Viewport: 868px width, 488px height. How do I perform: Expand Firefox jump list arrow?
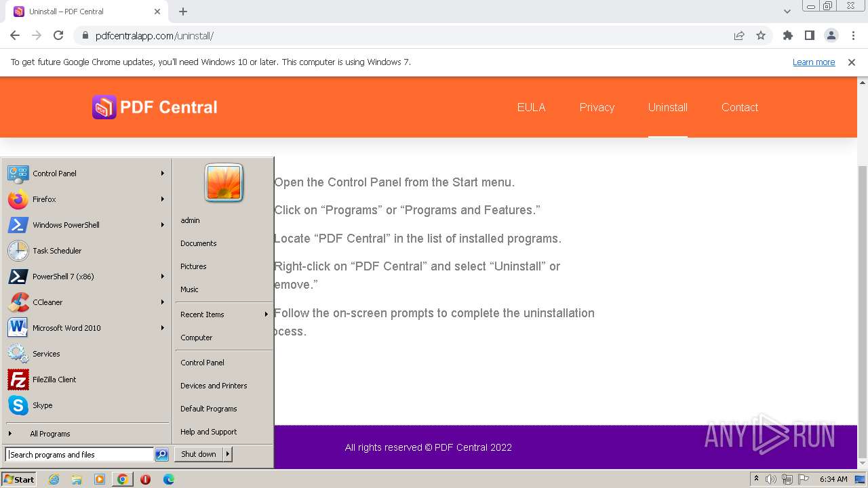tap(163, 199)
